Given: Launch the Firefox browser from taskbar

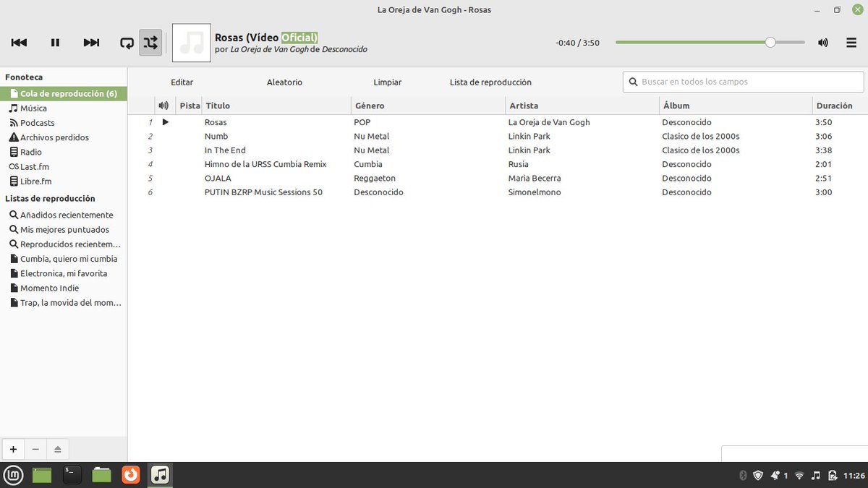Looking at the screenshot, I should point(131,475).
